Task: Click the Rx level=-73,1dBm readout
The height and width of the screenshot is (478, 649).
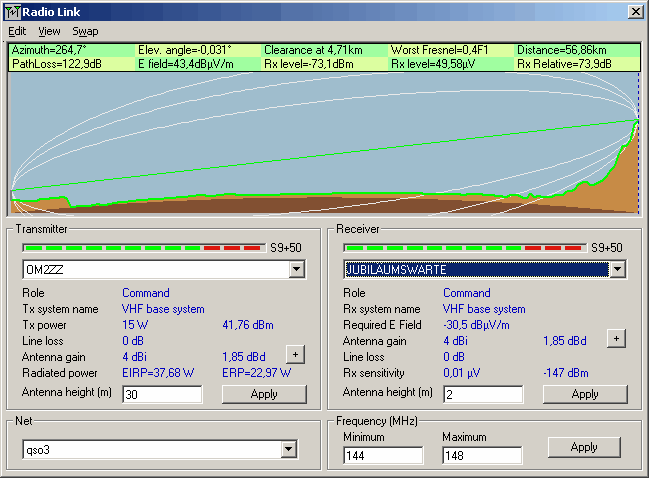Action: pyautogui.click(x=309, y=64)
